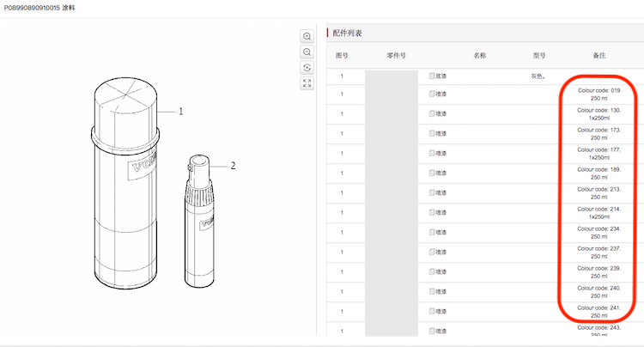Click the document icon in the Colour code 019 row

[x=432, y=94]
